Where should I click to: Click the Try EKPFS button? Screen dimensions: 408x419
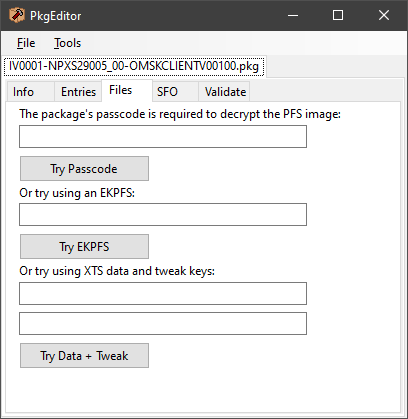84,247
